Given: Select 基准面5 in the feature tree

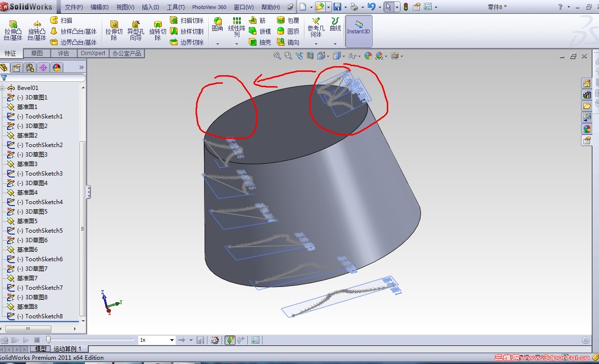Looking at the screenshot, I should (x=27, y=221).
